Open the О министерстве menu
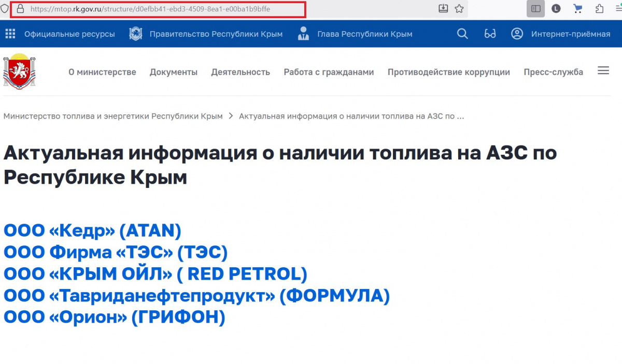 [102, 72]
